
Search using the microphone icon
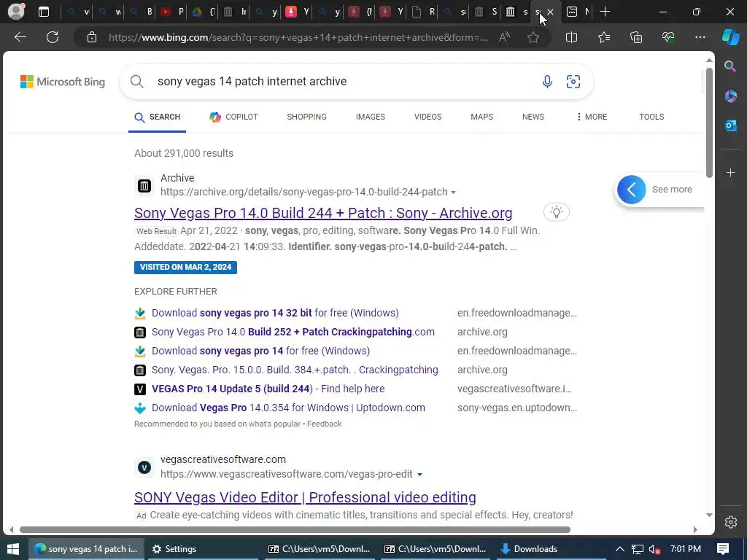click(547, 82)
